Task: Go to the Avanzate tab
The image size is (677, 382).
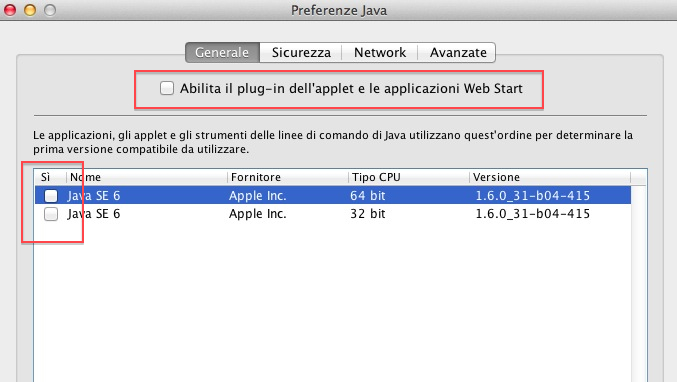Action: (458, 52)
